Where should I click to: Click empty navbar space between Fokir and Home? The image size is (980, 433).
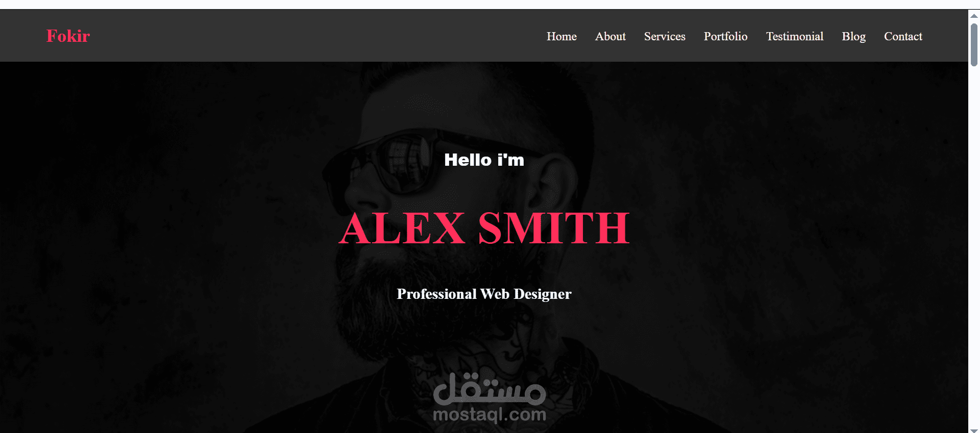click(316, 36)
